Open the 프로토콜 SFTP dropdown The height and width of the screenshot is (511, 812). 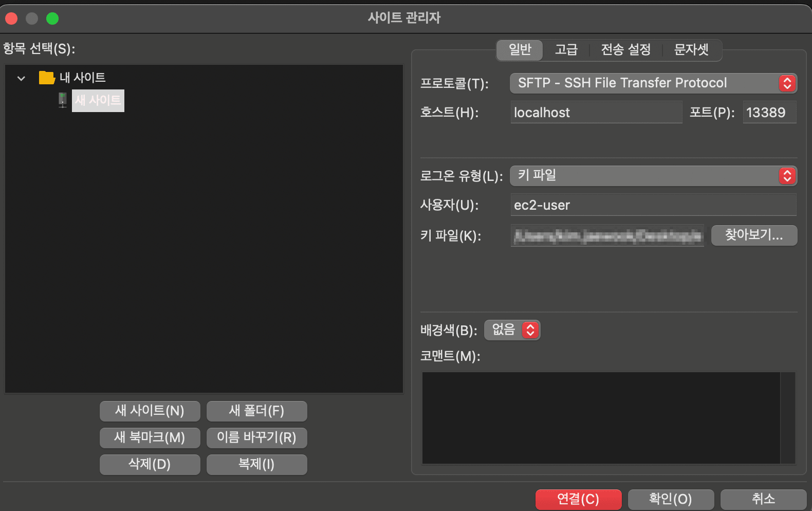coord(653,83)
